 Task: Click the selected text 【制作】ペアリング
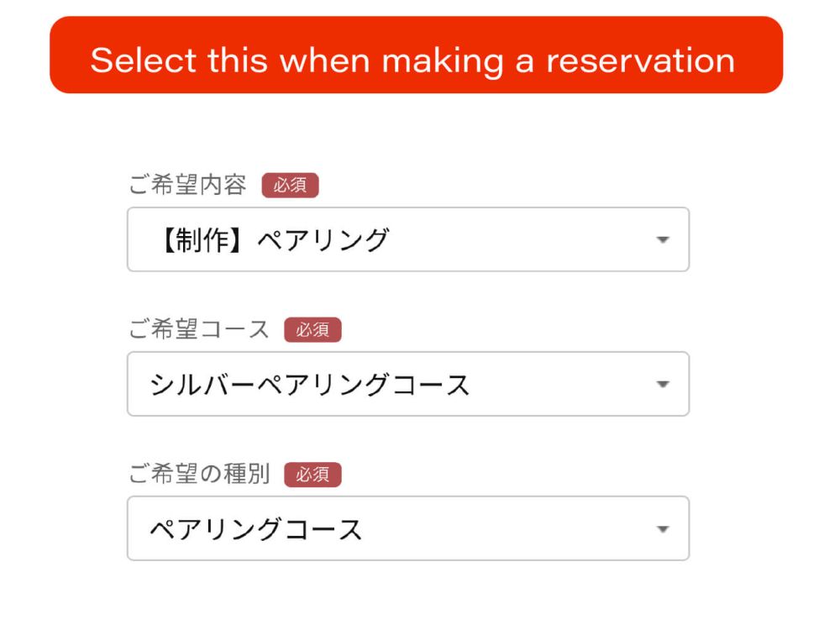click(273, 240)
